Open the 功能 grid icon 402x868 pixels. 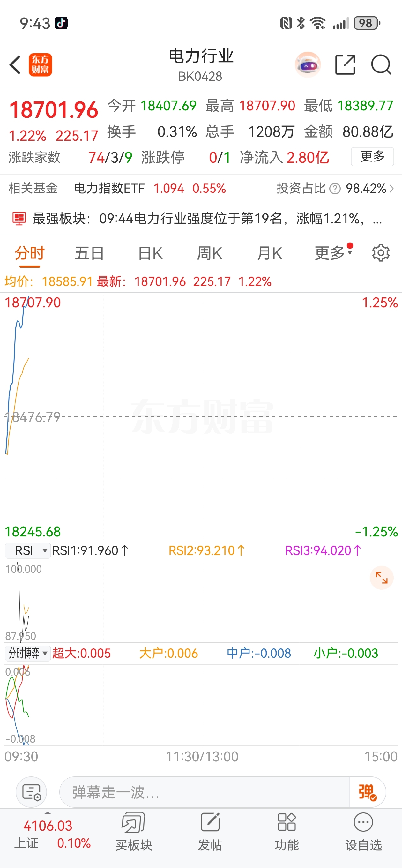coord(287,831)
